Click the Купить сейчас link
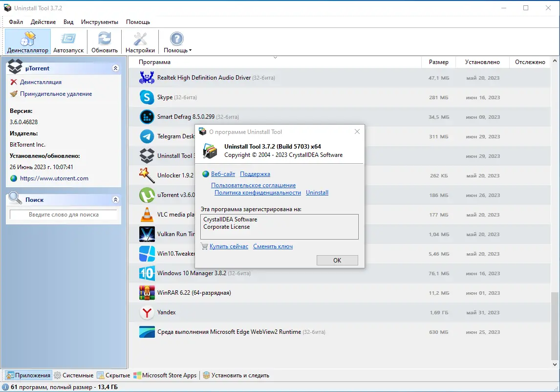Image resolution: width=560 pixels, height=392 pixels. [229, 246]
